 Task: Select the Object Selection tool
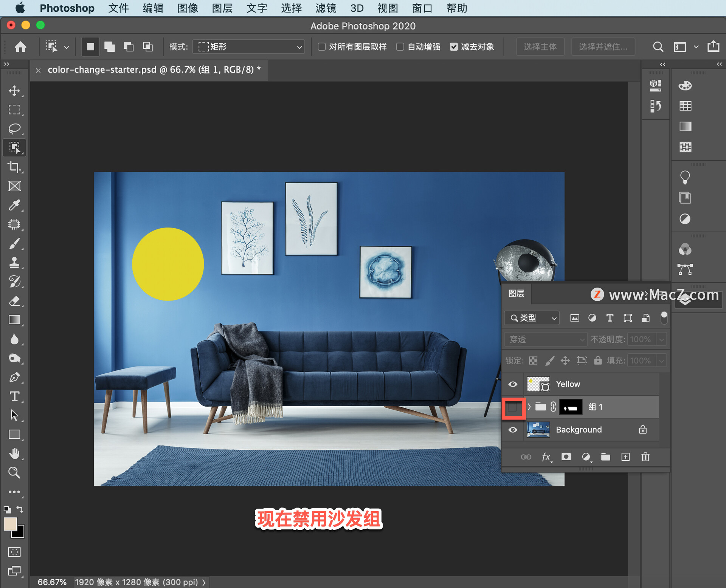(x=14, y=148)
